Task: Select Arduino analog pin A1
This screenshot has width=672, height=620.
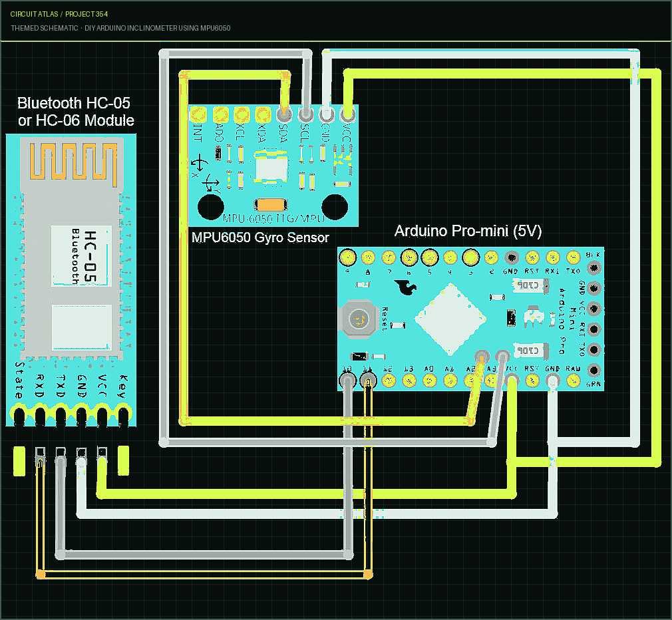Action: click(x=450, y=381)
